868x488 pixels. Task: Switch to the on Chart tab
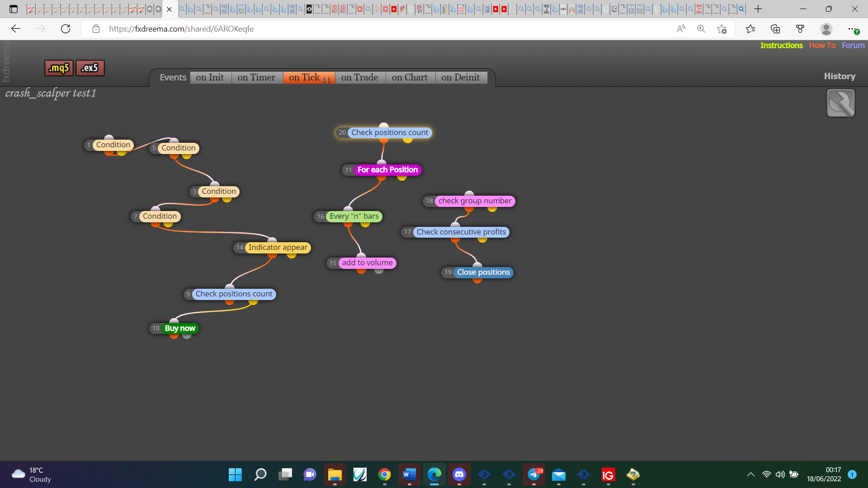click(x=410, y=77)
